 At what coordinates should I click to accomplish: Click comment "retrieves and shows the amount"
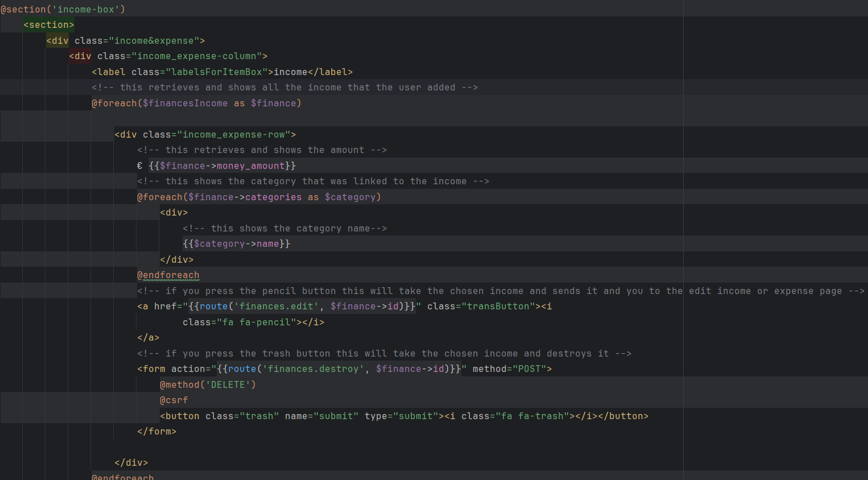pyautogui.click(x=262, y=150)
